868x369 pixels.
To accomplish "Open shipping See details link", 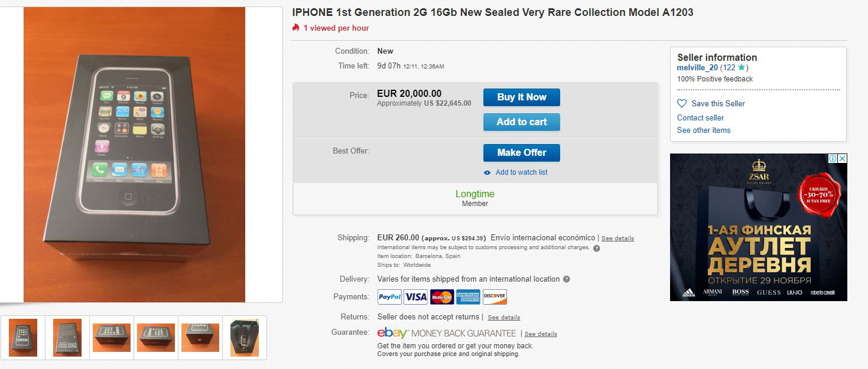I will click(617, 239).
